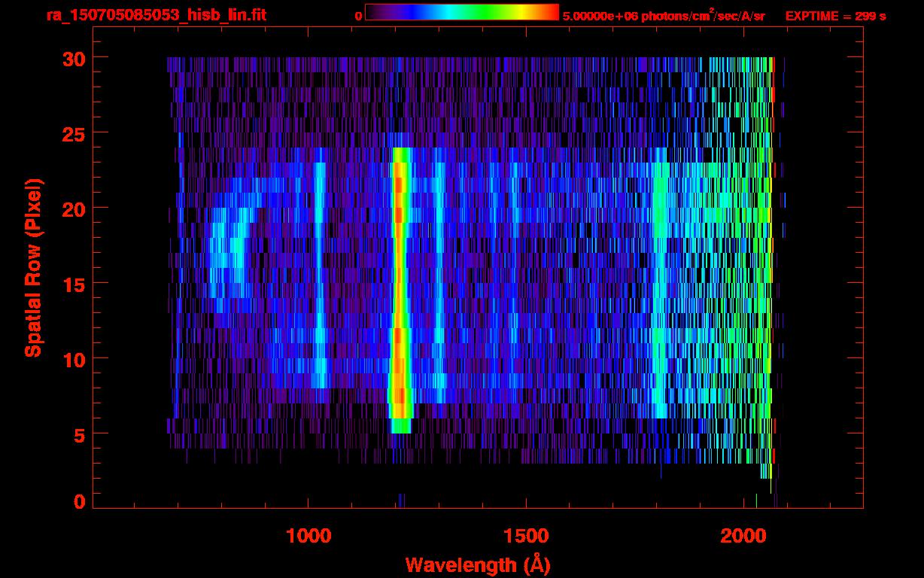Click the cyan emission line near 1025 Å
The image size is (924, 578).
click(x=320, y=275)
